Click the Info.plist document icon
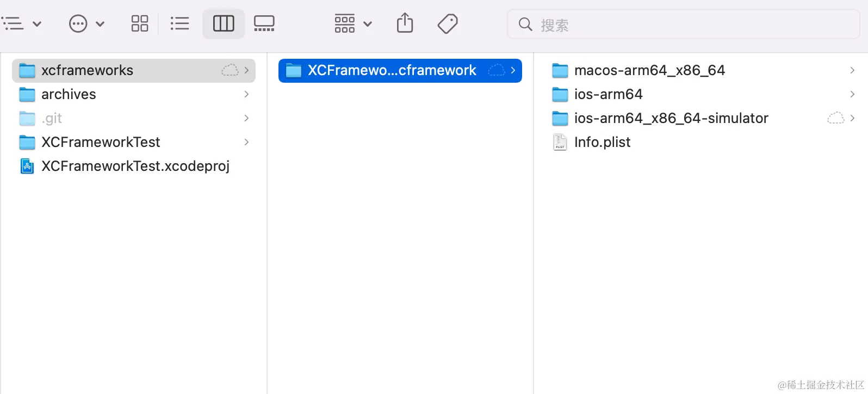 [x=560, y=142]
